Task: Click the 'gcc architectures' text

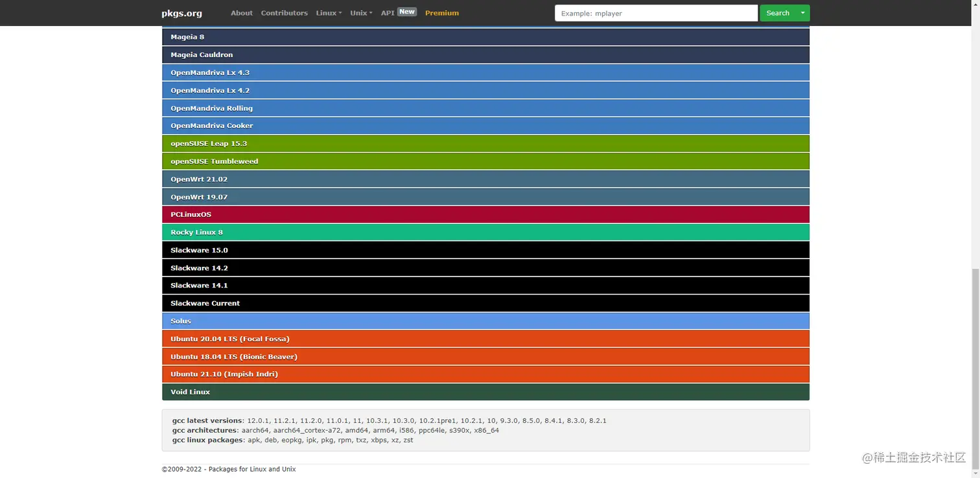Action: tap(204, 430)
